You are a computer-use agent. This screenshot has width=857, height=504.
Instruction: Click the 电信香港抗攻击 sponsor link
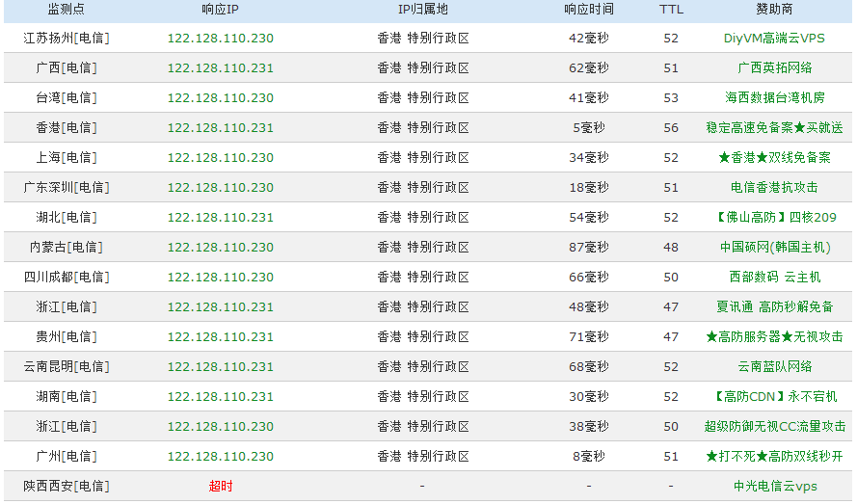click(x=774, y=188)
